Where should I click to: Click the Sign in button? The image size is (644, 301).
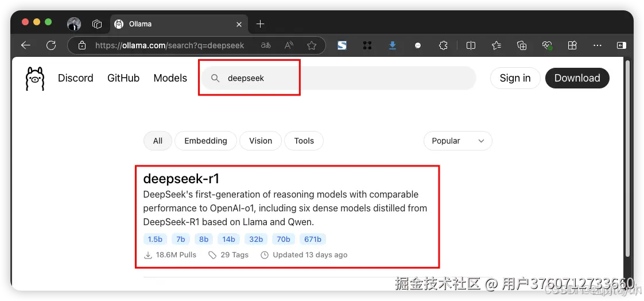click(515, 78)
